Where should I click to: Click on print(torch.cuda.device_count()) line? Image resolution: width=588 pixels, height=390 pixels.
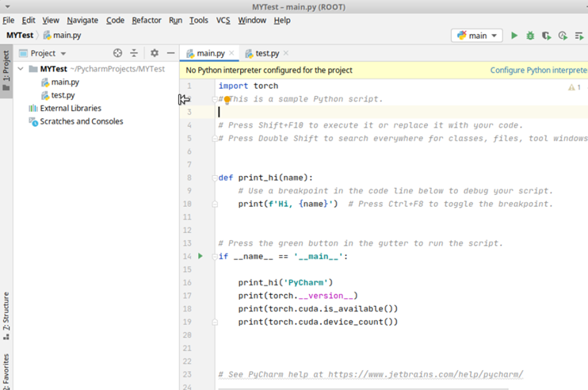(x=318, y=322)
